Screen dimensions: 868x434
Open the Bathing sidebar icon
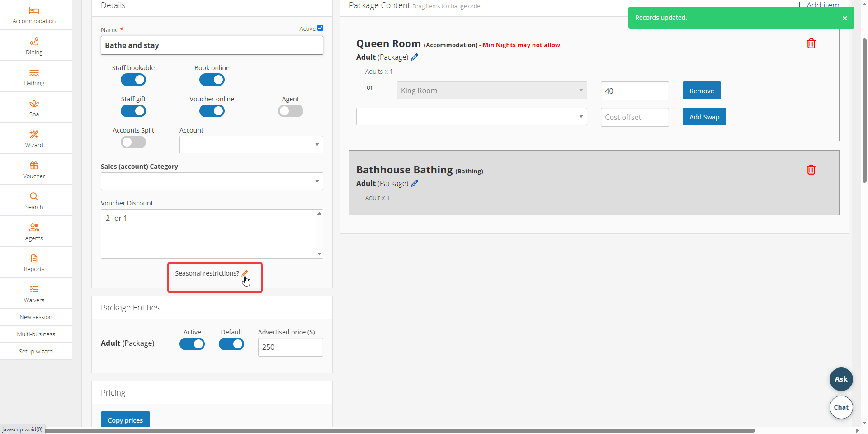[34, 73]
